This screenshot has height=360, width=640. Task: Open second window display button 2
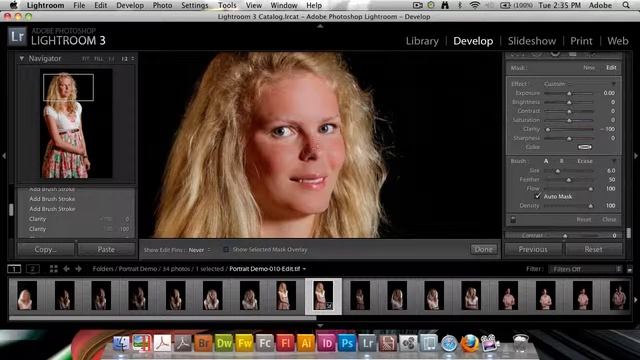pos(33,269)
